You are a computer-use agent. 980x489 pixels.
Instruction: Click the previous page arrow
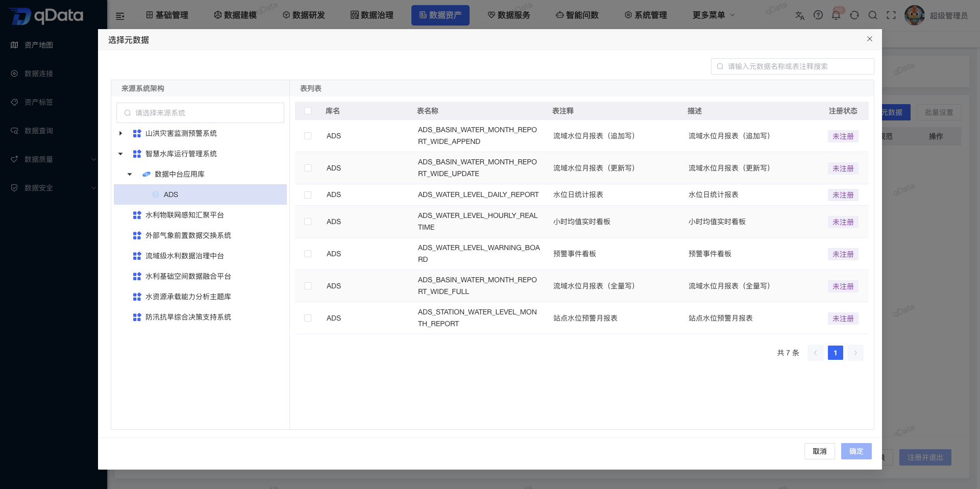click(815, 353)
